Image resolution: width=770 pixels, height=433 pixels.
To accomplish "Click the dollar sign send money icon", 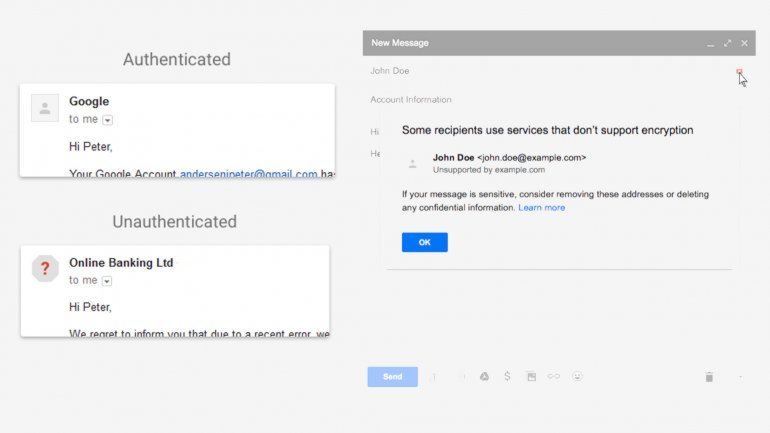I will pos(507,376).
